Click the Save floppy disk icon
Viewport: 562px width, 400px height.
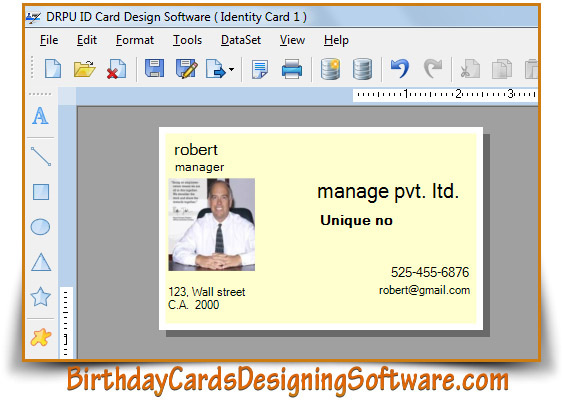click(154, 68)
